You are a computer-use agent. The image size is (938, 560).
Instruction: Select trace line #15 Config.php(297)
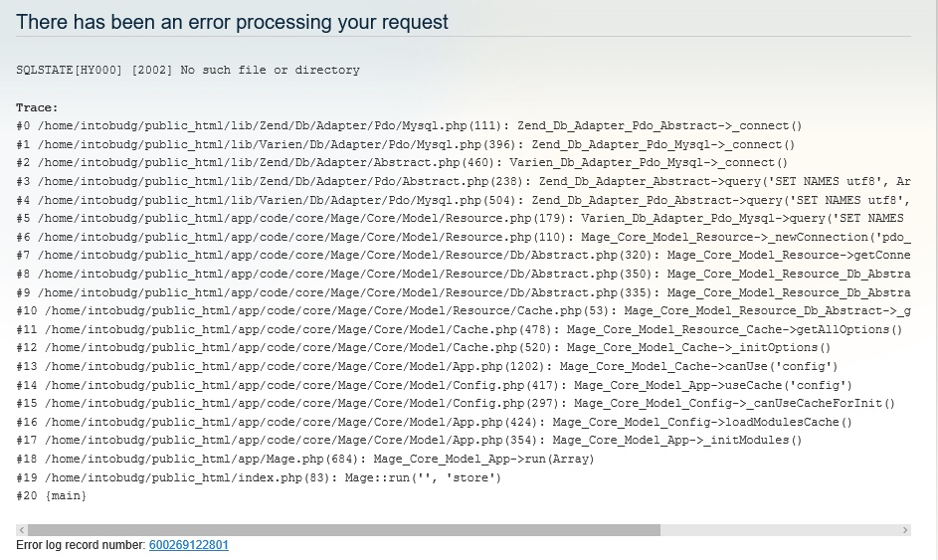tap(456, 404)
